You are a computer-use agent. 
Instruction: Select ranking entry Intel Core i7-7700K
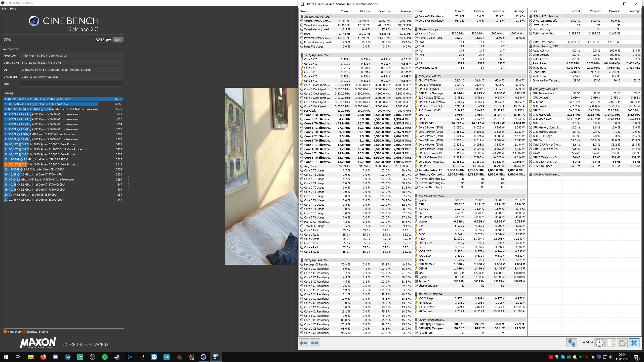pos(63,174)
